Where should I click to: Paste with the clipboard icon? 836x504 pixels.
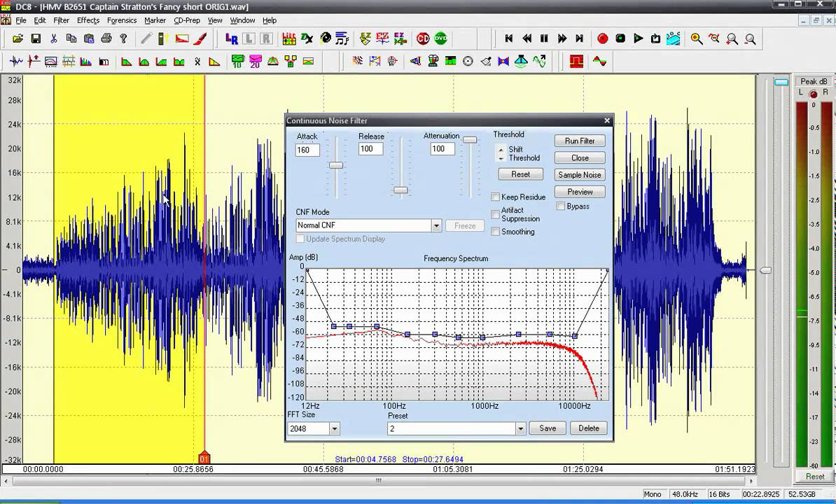(x=88, y=38)
